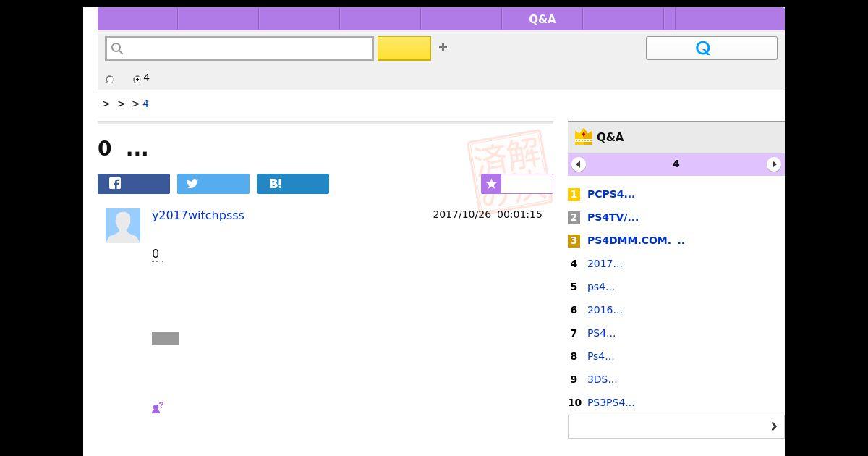Open ranking item 8 link Ps4...
The height and width of the screenshot is (456, 868).
(x=601, y=356)
